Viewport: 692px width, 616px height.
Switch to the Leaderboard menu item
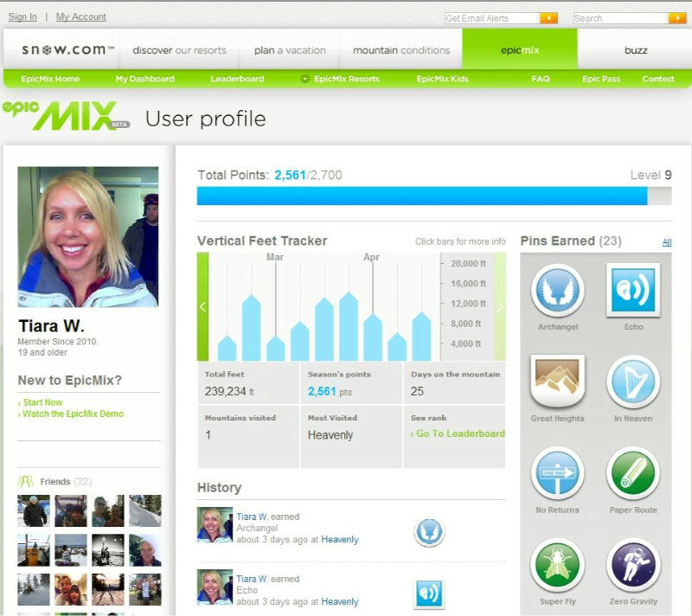click(237, 79)
